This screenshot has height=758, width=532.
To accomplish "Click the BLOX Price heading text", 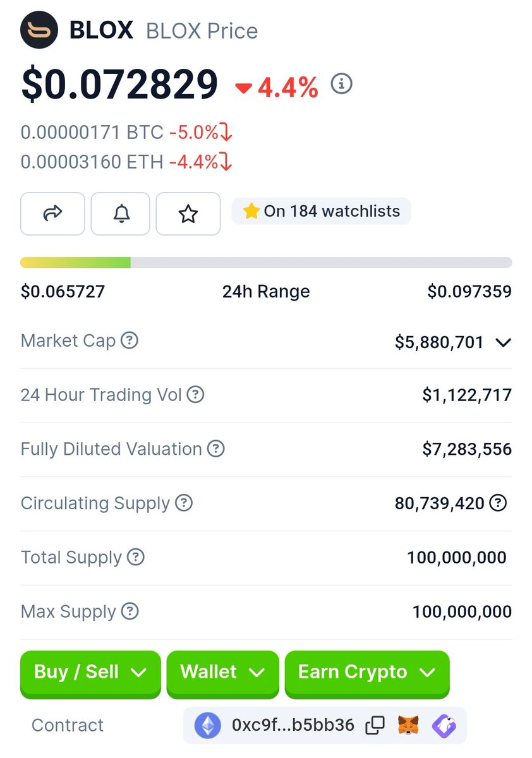I will coord(202,31).
